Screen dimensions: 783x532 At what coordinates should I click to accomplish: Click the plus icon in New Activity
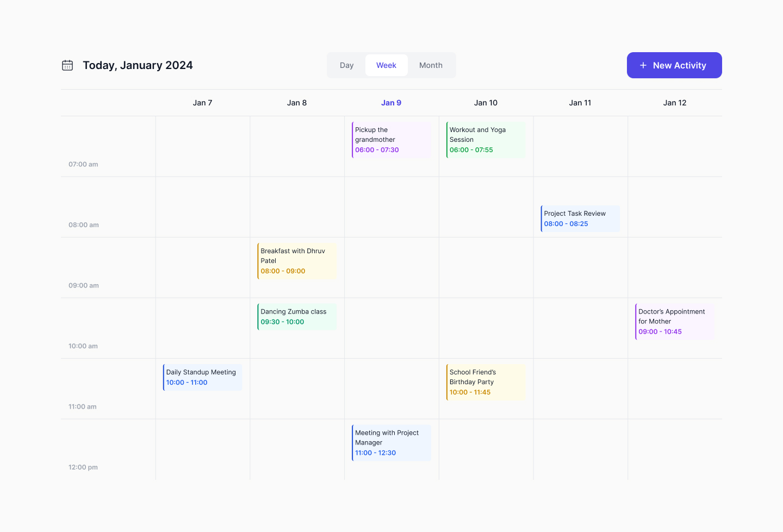(643, 65)
